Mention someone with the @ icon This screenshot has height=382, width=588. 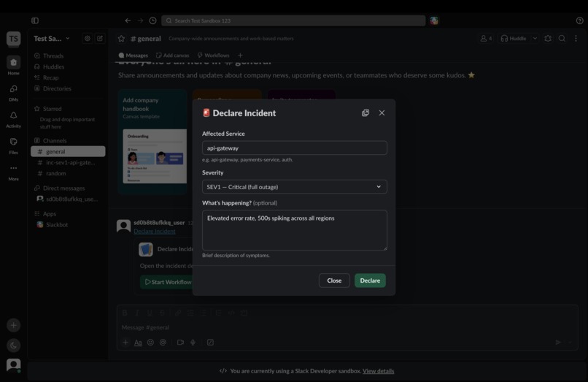click(x=163, y=342)
